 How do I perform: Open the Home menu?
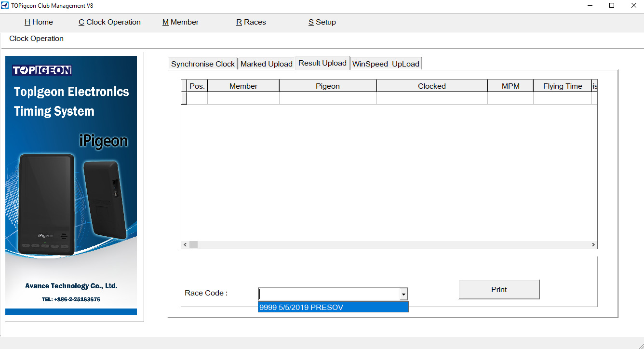[x=39, y=22]
